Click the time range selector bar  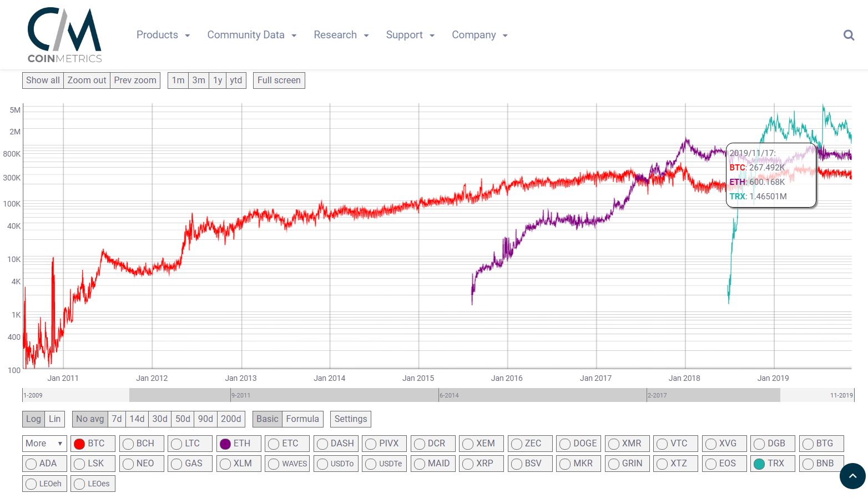point(438,395)
